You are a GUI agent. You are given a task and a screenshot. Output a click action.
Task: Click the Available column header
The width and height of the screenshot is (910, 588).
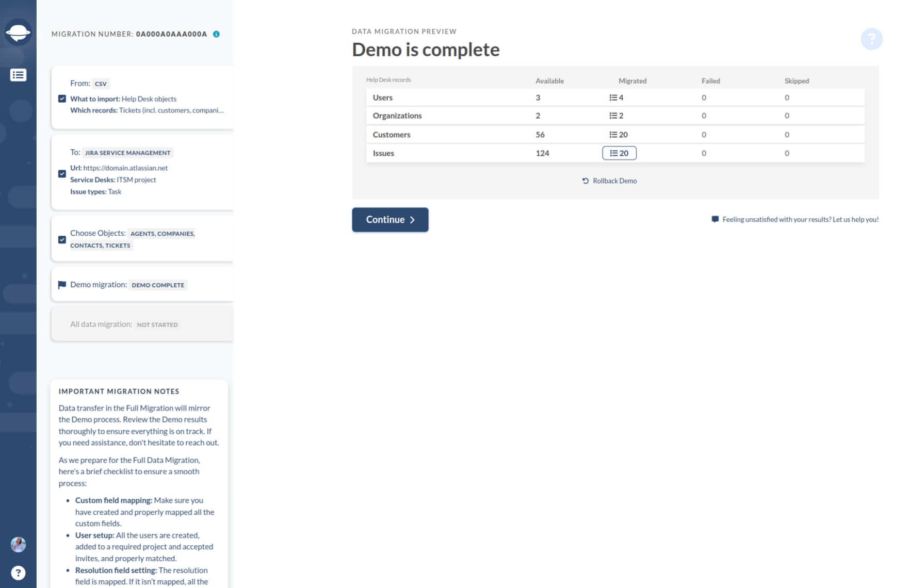pos(549,81)
